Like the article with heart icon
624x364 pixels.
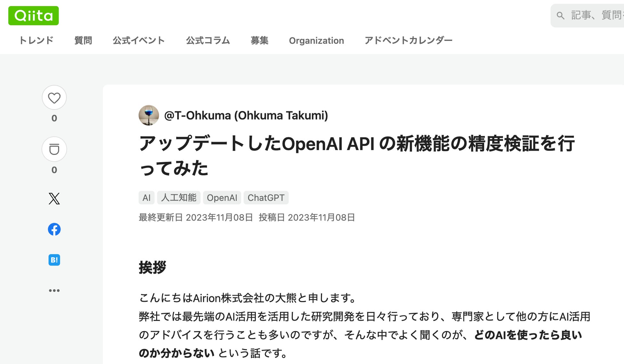click(54, 98)
